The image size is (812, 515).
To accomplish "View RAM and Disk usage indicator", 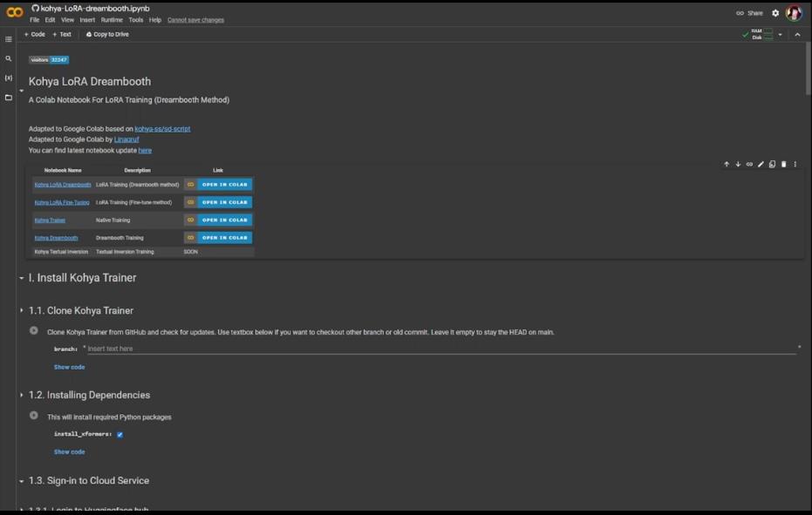I will pos(758,33).
